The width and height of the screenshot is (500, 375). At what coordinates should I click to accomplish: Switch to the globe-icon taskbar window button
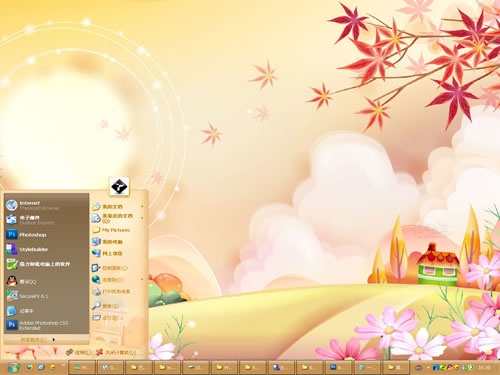click(110, 367)
